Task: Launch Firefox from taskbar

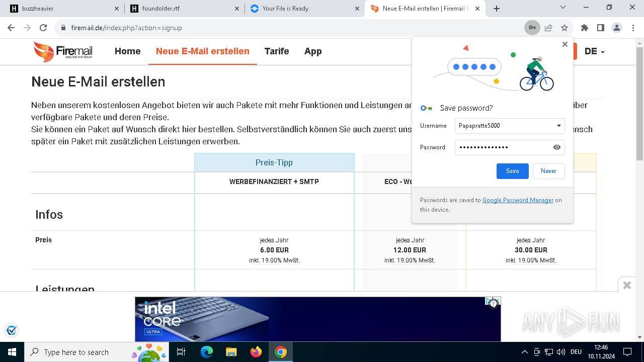Action: 256,352
